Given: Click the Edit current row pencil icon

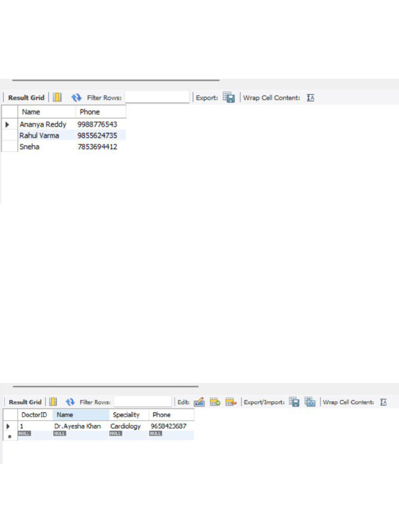Looking at the screenshot, I should tap(199, 402).
